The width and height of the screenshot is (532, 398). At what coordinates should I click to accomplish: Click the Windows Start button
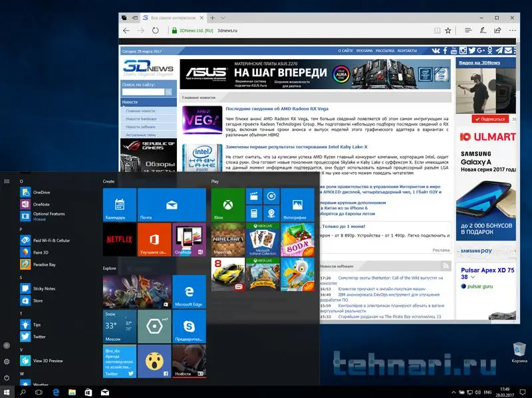tap(7, 392)
